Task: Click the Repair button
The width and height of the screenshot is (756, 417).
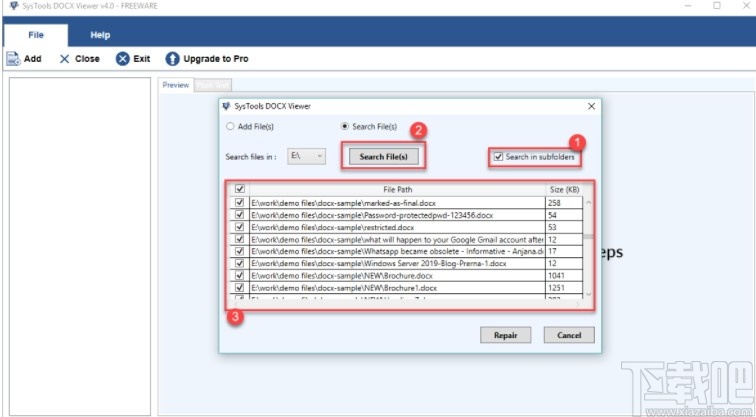Action: [505, 335]
